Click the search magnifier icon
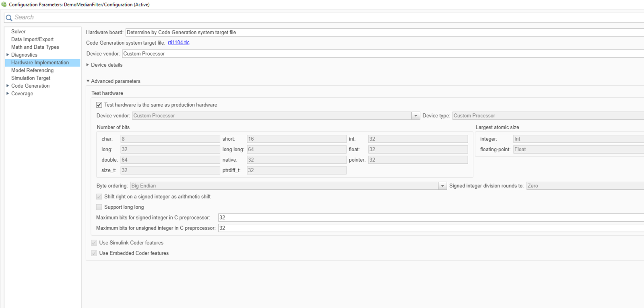The image size is (644, 308). pos(9,18)
